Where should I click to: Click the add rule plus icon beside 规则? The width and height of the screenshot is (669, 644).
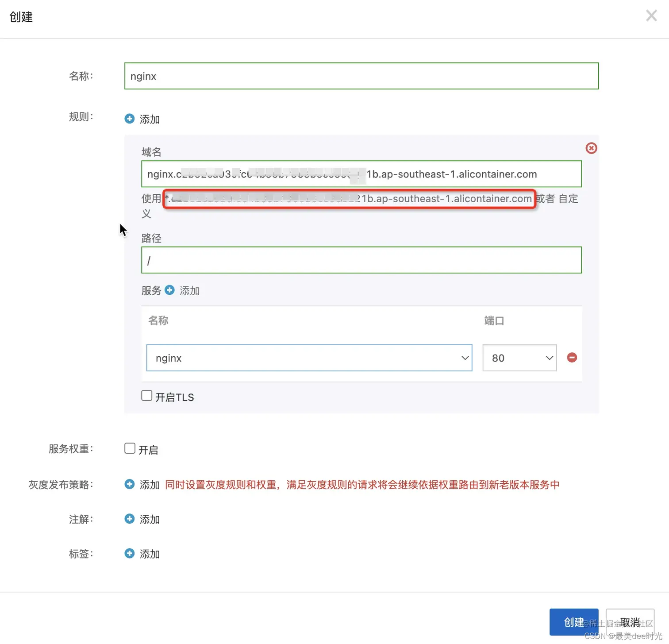tap(129, 118)
